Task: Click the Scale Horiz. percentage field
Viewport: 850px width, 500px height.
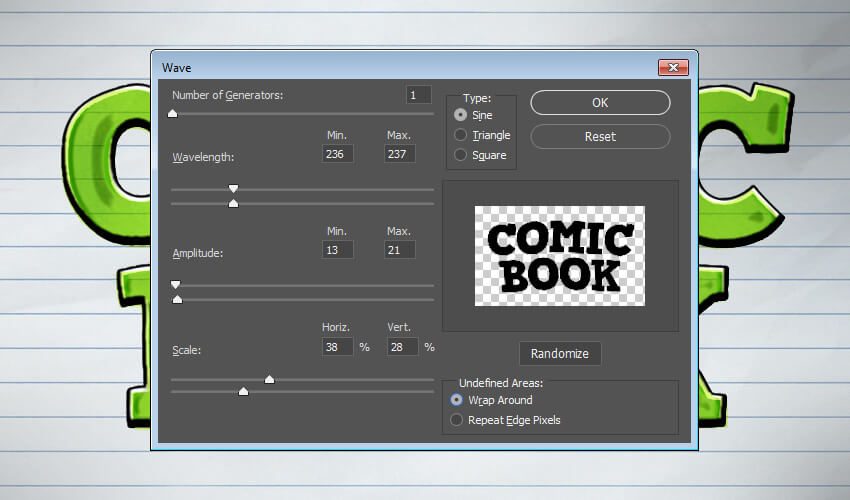Action: (x=338, y=347)
